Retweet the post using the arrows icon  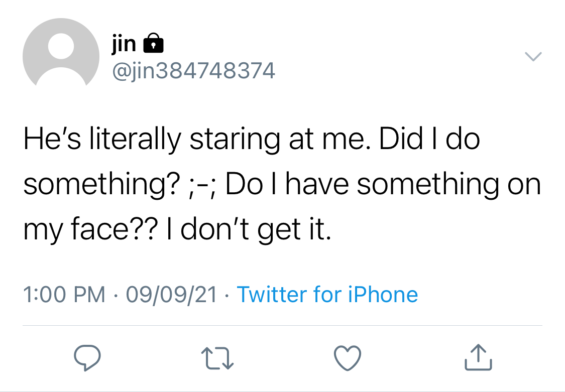tap(217, 358)
